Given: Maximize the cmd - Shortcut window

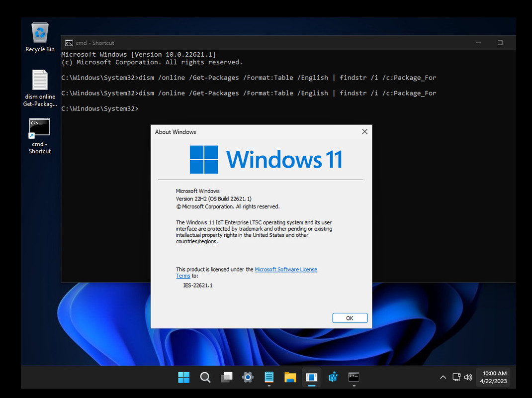Looking at the screenshot, I should click(500, 43).
